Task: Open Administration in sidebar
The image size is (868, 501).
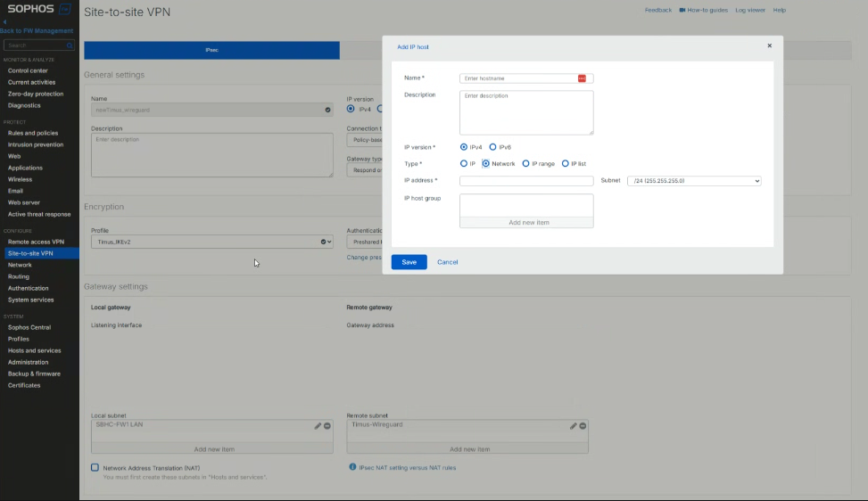Action: (x=28, y=362)
